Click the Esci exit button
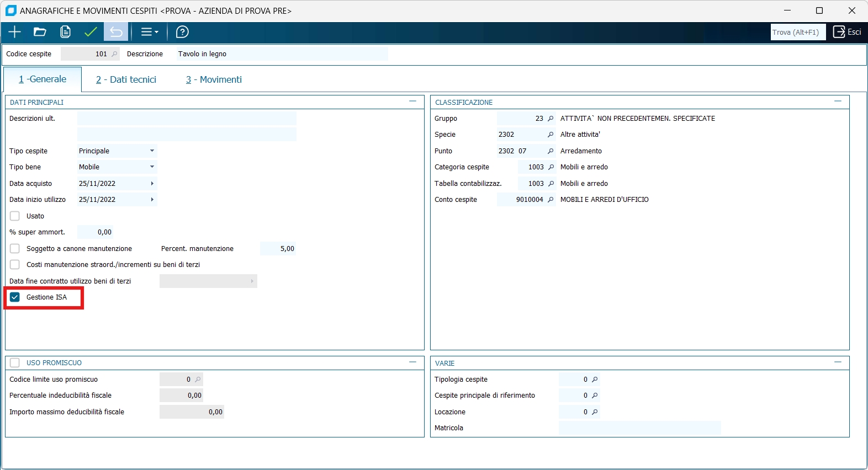This screenshot has width=868, height=470. (x=847, y=32)
